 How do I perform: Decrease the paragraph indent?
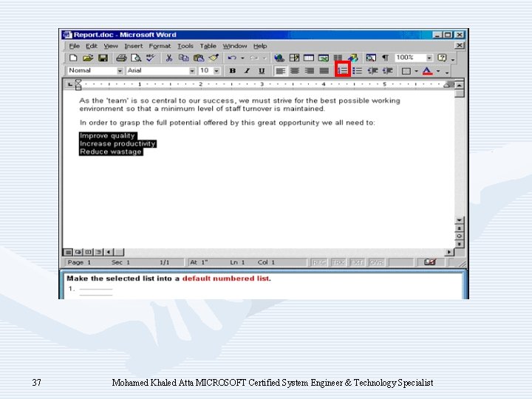(372, 71)
